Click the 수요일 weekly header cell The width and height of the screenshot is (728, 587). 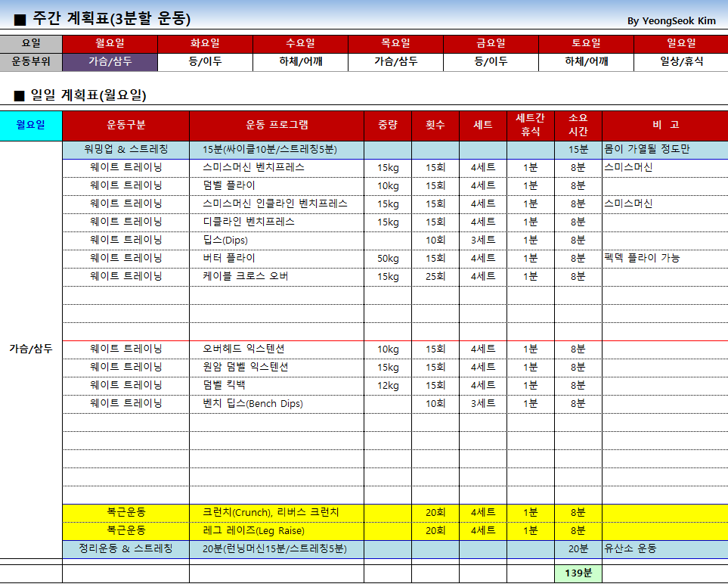click(300, 44)
